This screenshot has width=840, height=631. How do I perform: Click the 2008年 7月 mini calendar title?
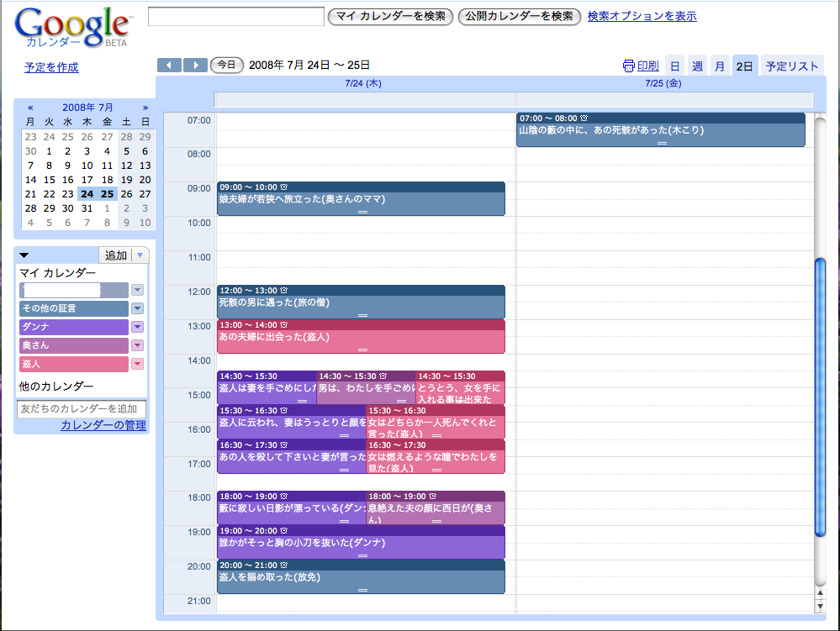tap(87, 108)
